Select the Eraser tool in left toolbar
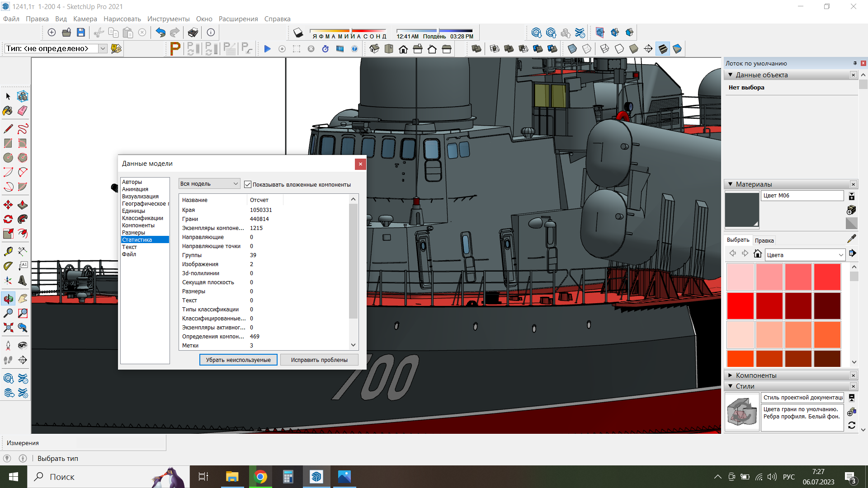Viewport: 868px width, 488px height. (x=23, y=111)
